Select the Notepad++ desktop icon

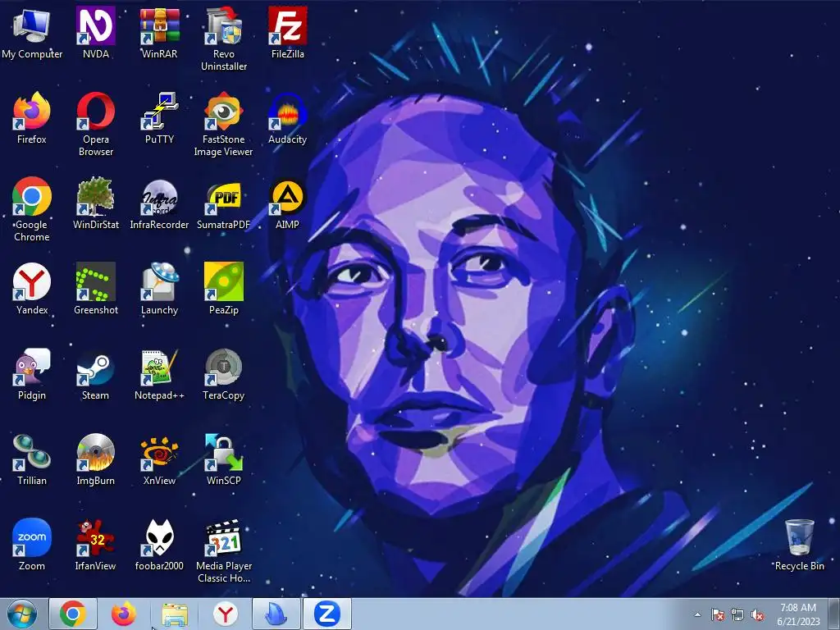pos(159,367)
